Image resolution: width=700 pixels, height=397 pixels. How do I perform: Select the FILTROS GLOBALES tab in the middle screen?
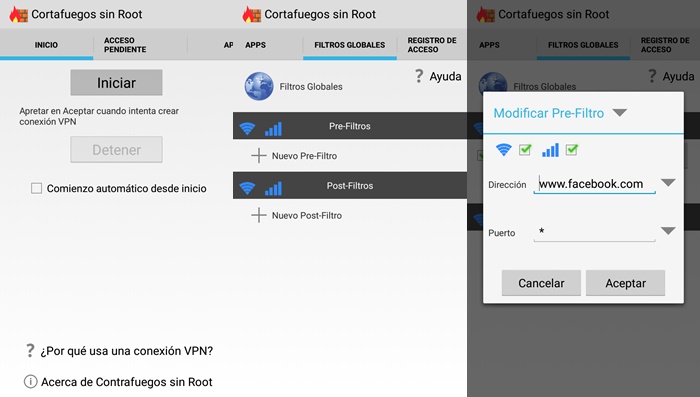350,45
